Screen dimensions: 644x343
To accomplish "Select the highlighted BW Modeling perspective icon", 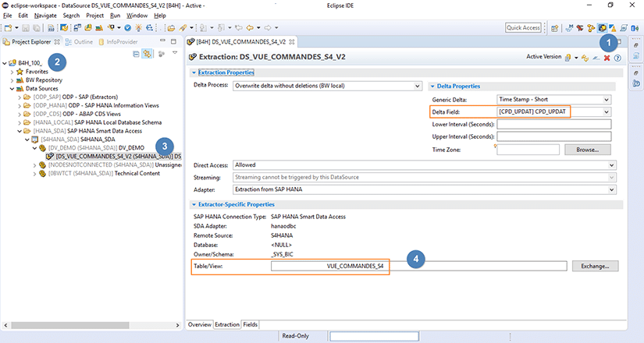I will click(x=602, y=28).
